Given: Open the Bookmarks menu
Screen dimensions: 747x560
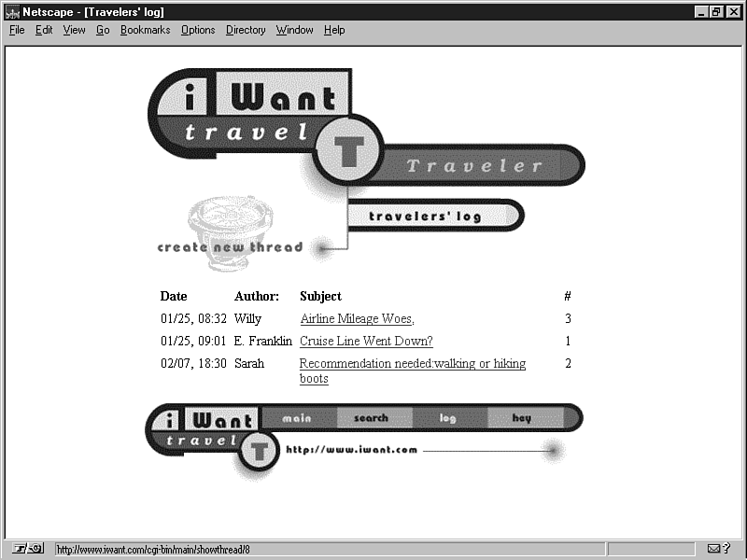Looking at the screenshot, I should tap(145, 30).
